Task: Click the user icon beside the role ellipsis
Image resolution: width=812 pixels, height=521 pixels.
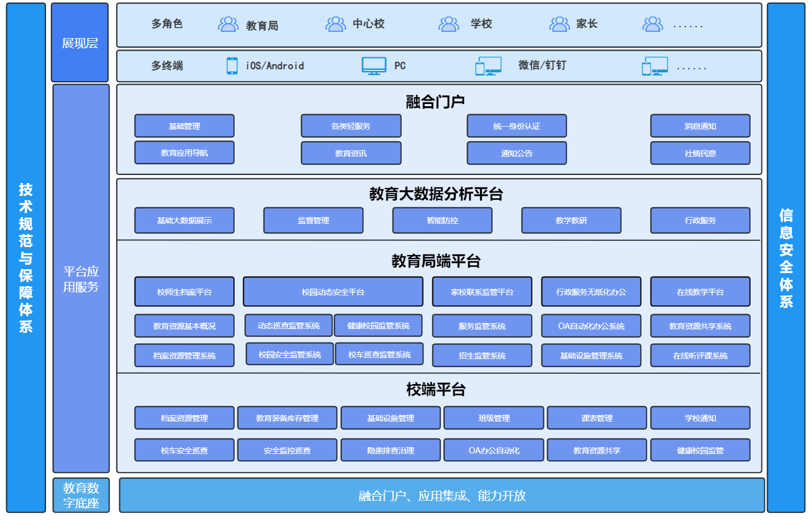Action: pyautogui.click(x=652, y=24)
